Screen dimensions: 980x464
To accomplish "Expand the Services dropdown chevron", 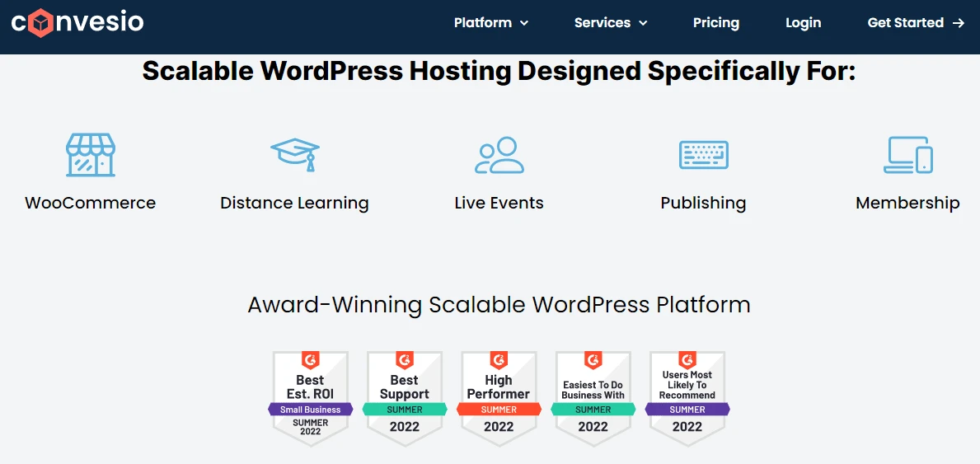I will coord(643,24).
